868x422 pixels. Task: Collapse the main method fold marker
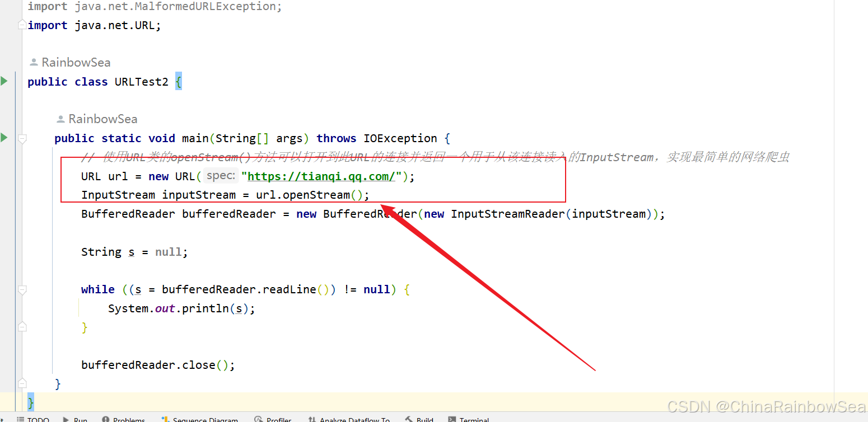pos(22,138)
